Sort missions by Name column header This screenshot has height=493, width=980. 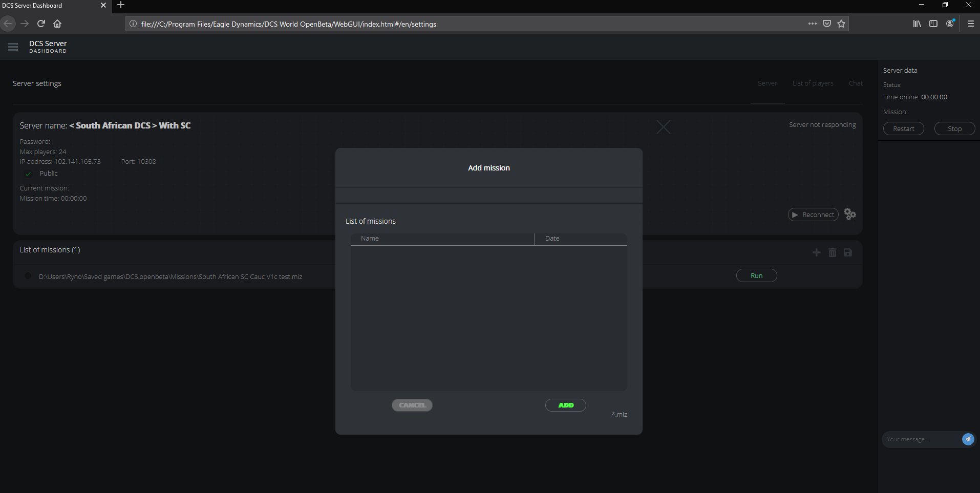click(442, 239)
